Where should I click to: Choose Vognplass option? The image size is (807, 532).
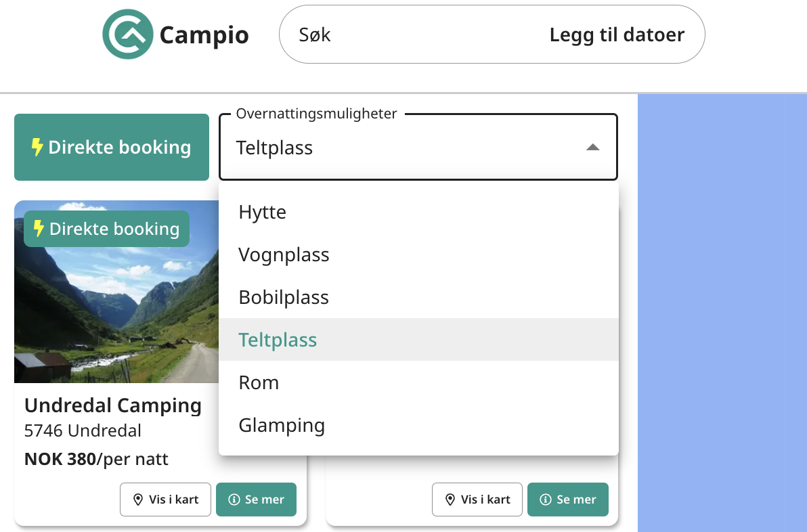click(418, 254)
